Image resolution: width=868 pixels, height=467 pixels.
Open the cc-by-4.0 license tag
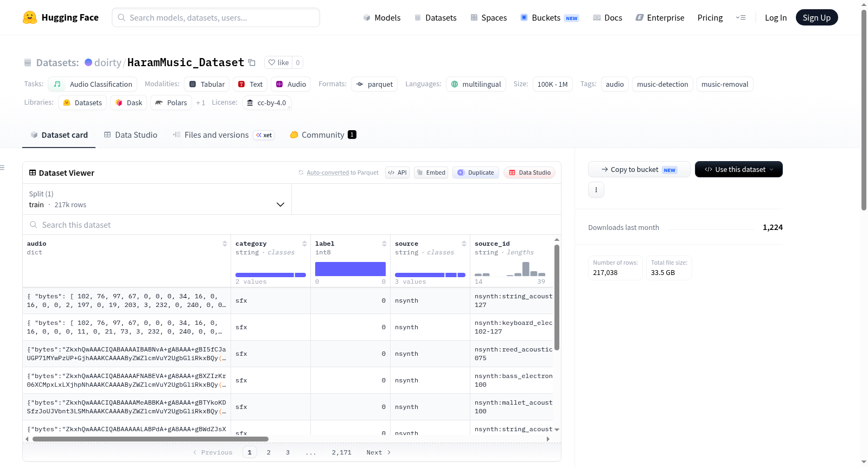coord(266,103)
